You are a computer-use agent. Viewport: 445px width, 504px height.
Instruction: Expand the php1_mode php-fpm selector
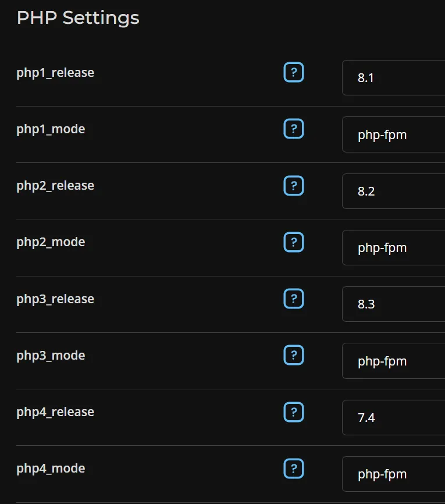tap(393, 134)
